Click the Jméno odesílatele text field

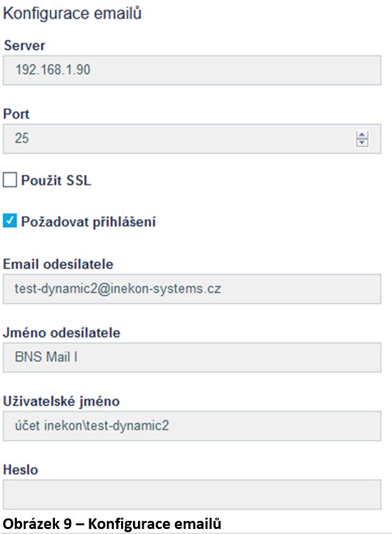click(x=192, y=358)
